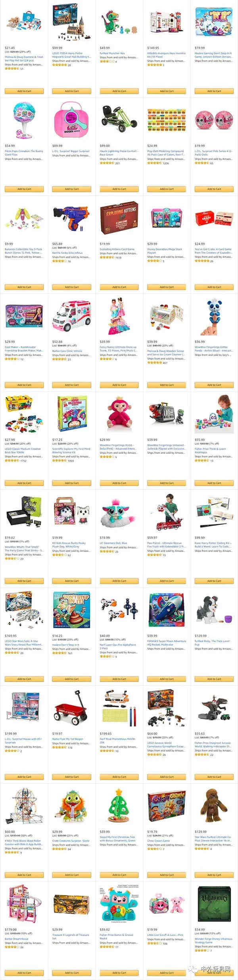The width and height of the screenshot is (238, 980).
Task: Open the Barbie Care Clinic Vehicle link
Action: (x=67, y=351)
